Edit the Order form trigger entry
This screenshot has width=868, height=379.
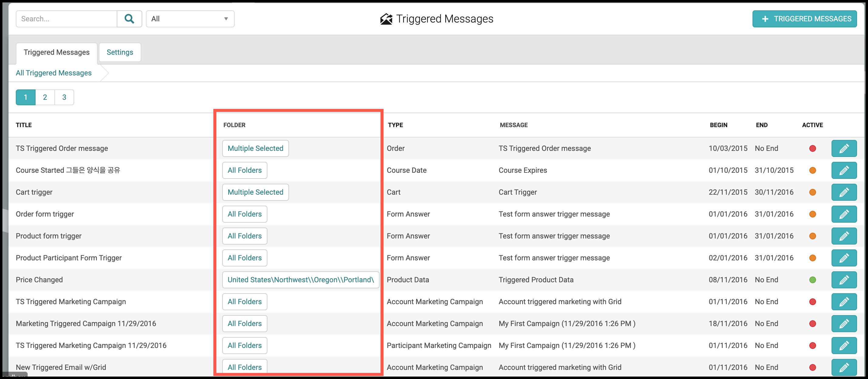(x=844, y=214)
